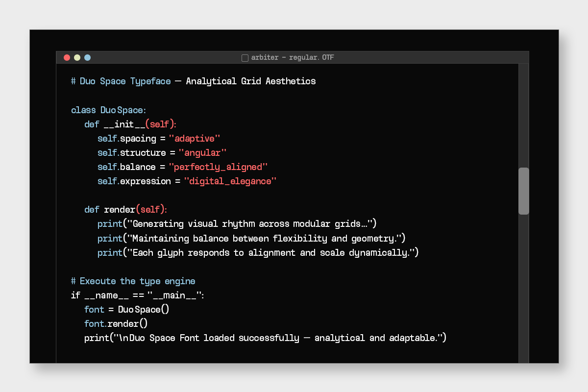Select the red string 'adaptive'

point(195,138)
